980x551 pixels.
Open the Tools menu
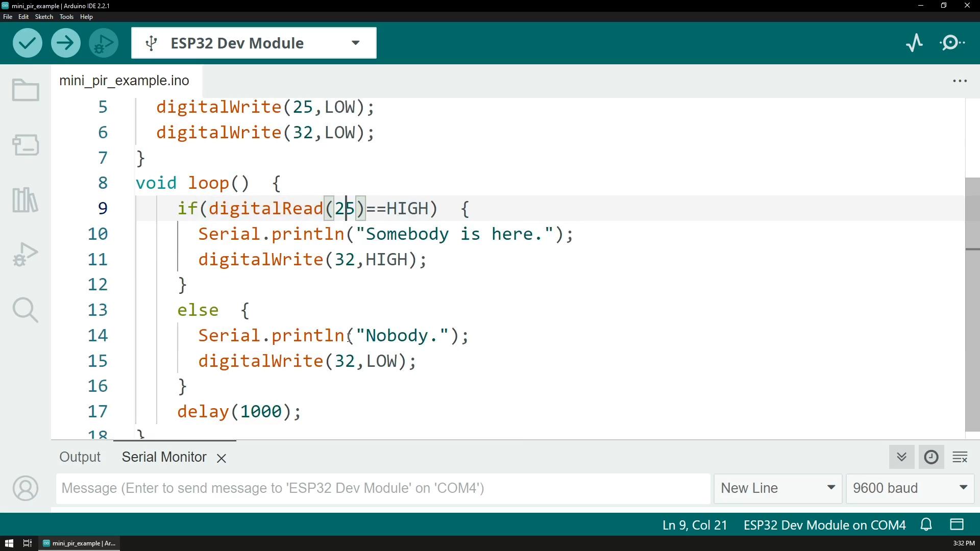[67, 17]
